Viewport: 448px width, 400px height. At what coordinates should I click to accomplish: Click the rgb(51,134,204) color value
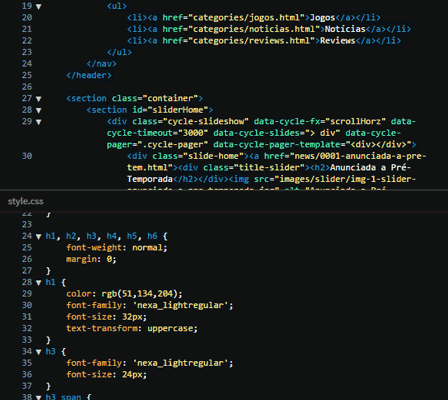point(142,294)
